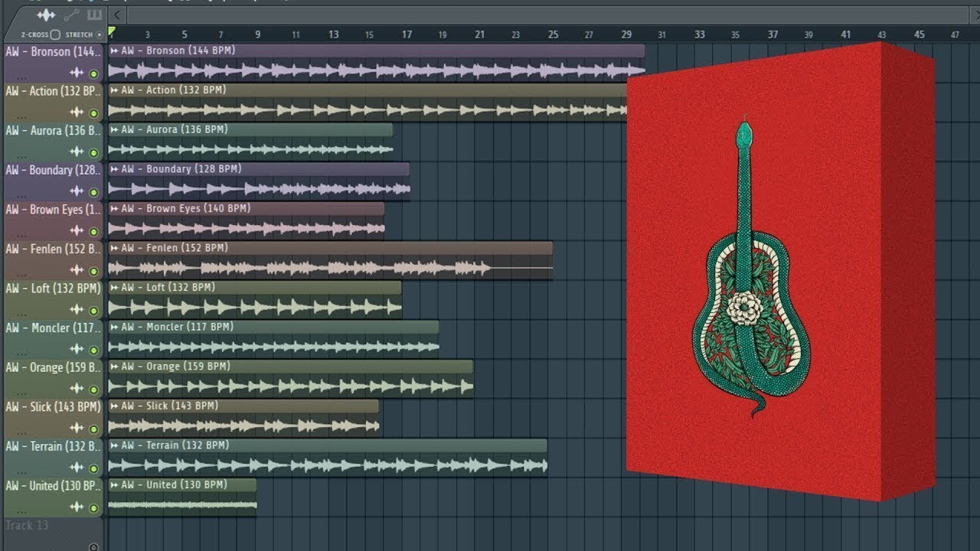Screen dimensions: 980x551
Task: Click the waveform icon on Orange track header
Action: tap(77, 390)
